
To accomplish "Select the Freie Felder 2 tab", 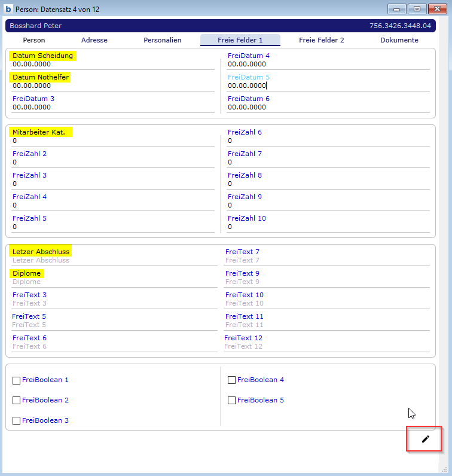I will [322, 40].
